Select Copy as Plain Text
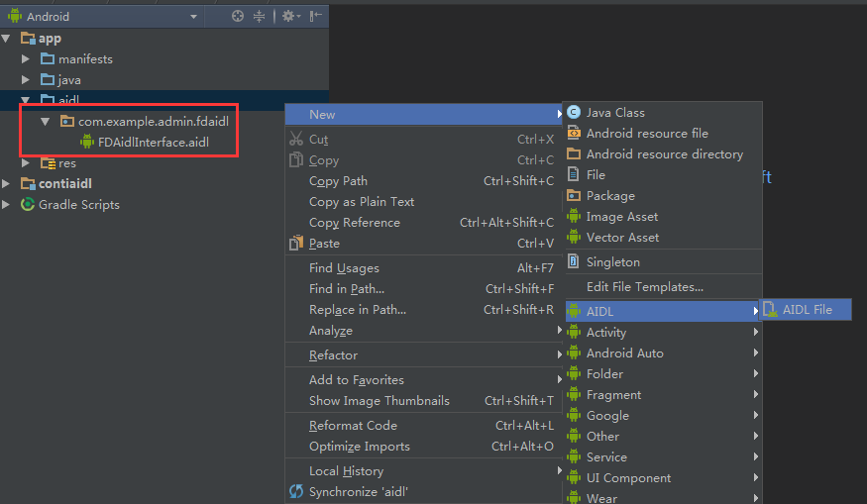Screen dimensions: 867x504 pyautogui.click(x=423, y=202)
